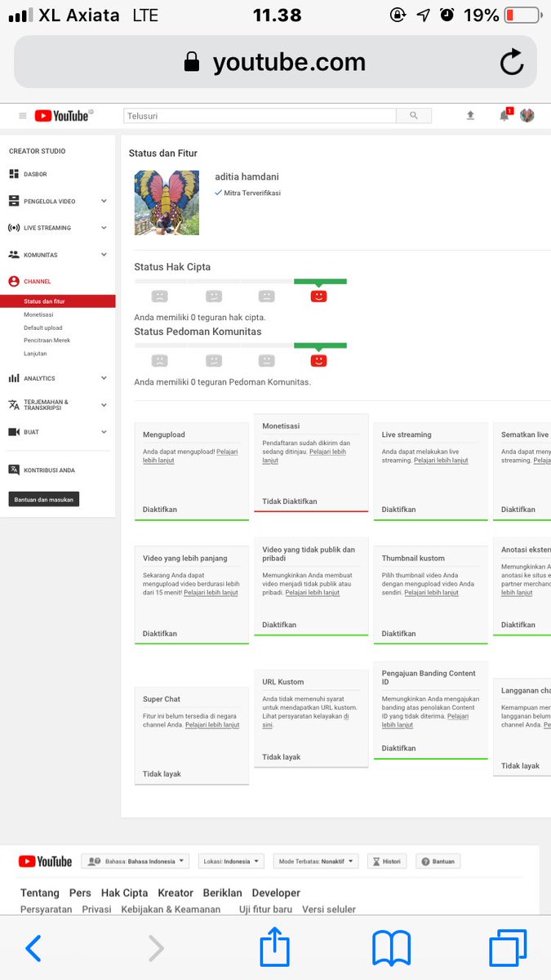Open Pelajari lebih lanjut in Super Chat card
The height and width of the screenshot is (980, 551).
212,724
